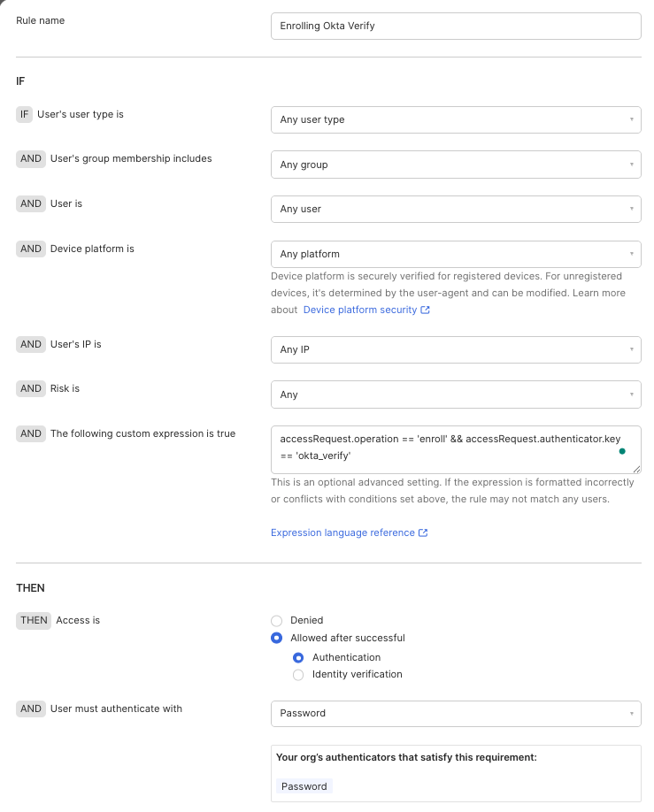Image resolution: width=654 pixels, height=812 pixels.
Task: Expand the Any group dropdown
Action: pyautogui.click(x=456, y=165)
